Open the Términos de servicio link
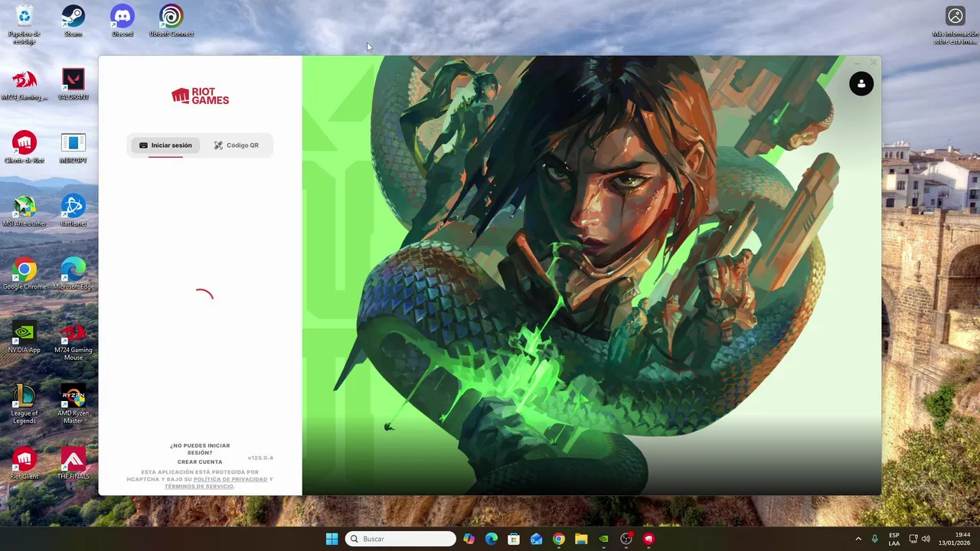The image size is (980, 551). tap(198, 487)
